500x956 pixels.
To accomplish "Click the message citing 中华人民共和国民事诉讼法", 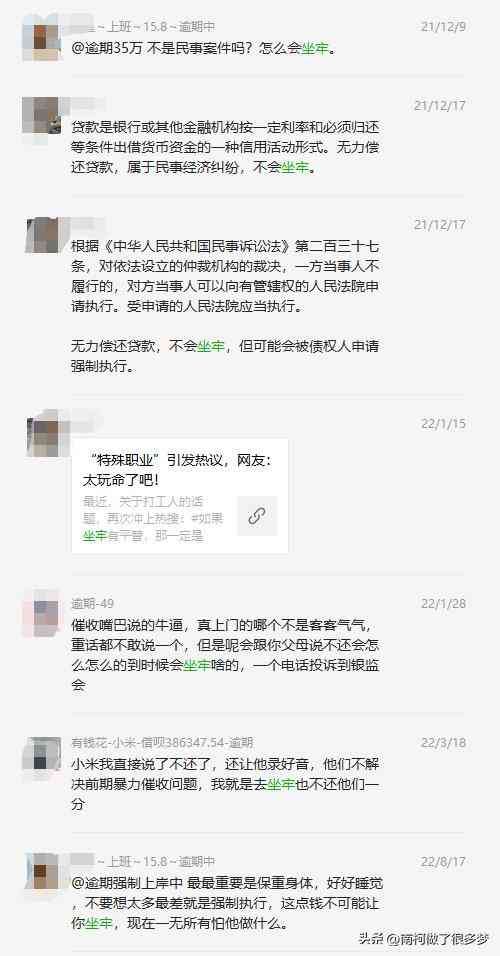I will (x=226, y=307).
